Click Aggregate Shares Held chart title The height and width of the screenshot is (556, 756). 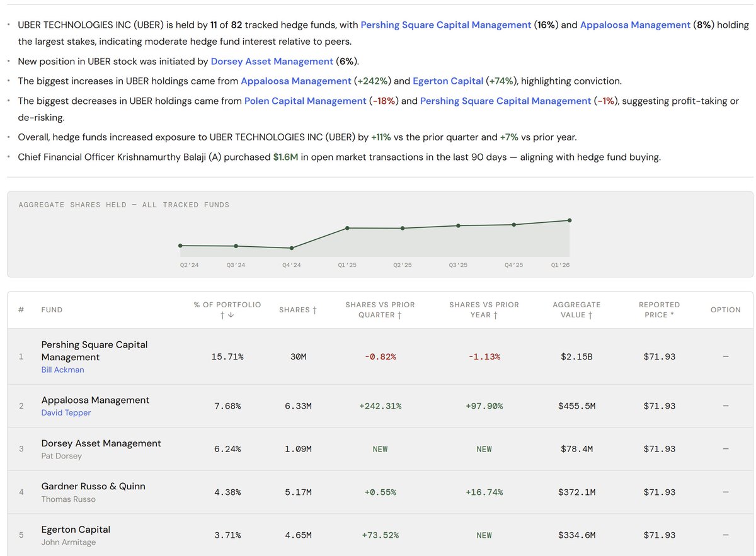click(x=124, y=205)
